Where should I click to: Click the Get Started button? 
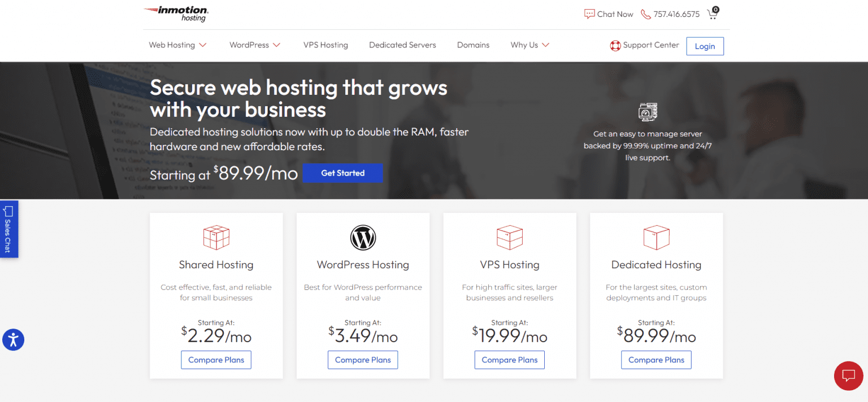click(342, 173)
